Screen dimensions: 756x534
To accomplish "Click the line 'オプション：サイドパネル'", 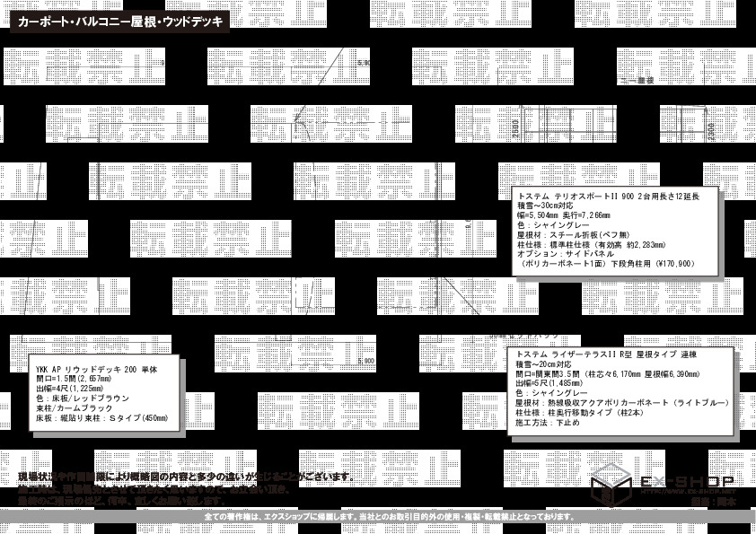I will coord(566,254).
